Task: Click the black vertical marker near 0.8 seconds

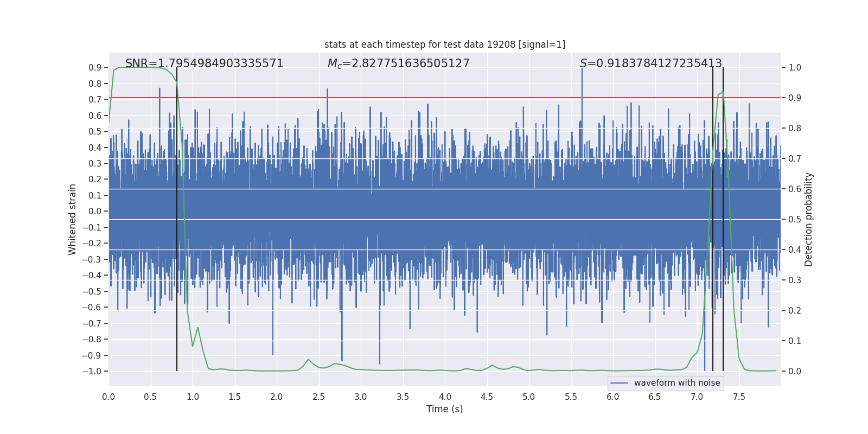Action: (x=177, y=219)
